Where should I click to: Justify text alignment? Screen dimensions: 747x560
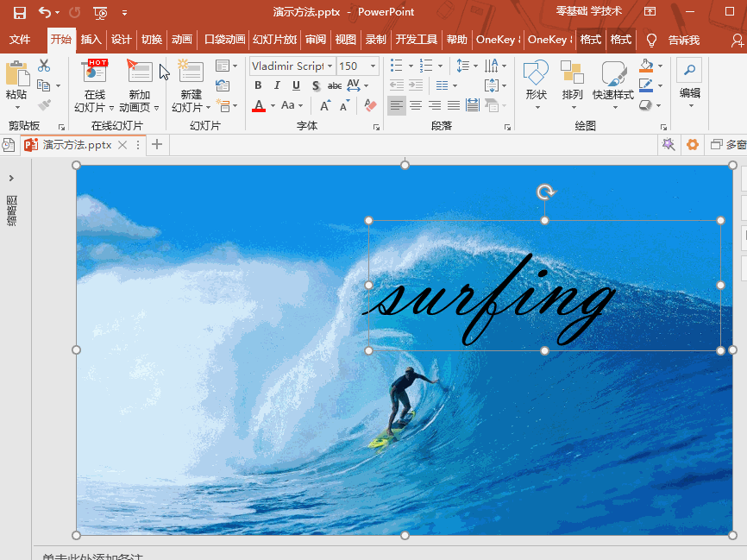454,105
